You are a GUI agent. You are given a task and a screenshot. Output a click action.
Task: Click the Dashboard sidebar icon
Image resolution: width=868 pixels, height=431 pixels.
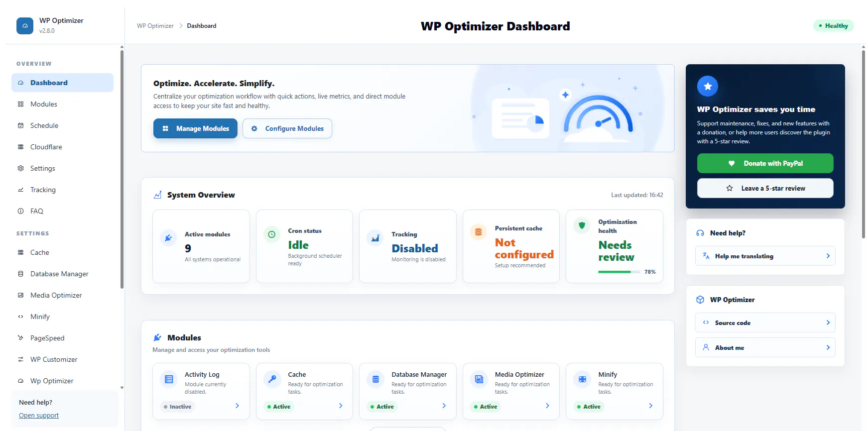(21, 83)
